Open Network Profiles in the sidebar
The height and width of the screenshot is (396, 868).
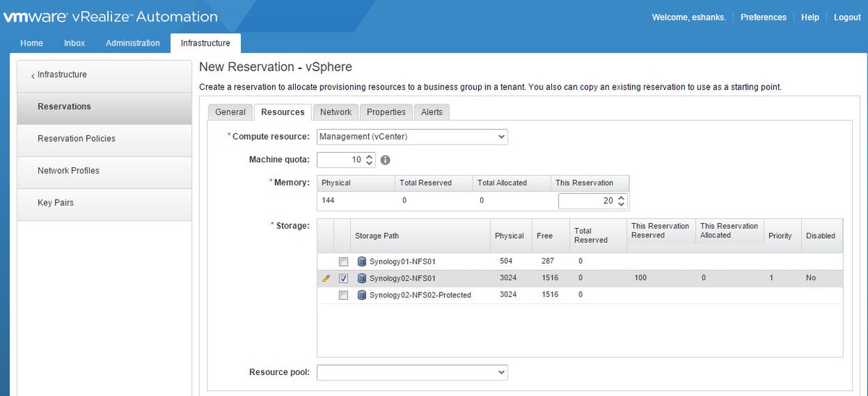tap(104, 172)
